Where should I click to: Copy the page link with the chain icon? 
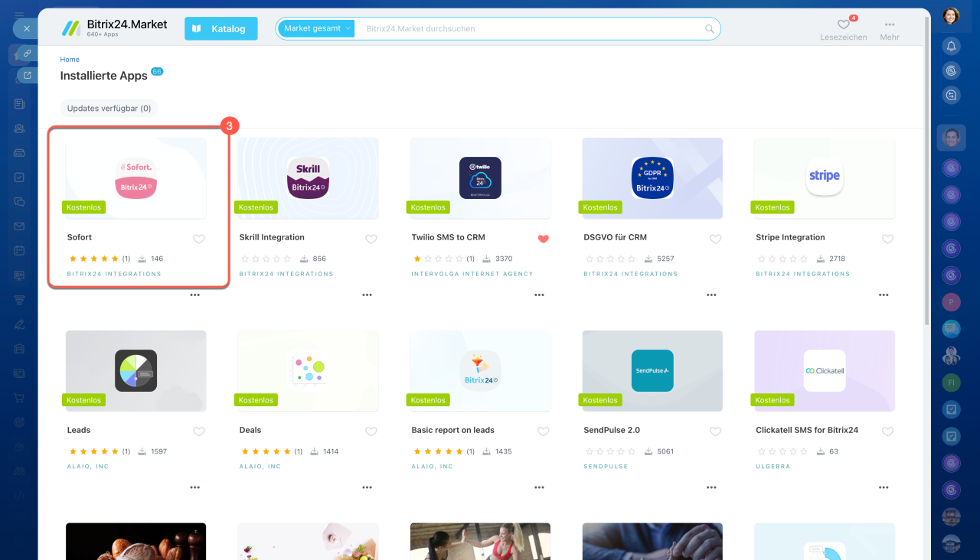(27, 54)
